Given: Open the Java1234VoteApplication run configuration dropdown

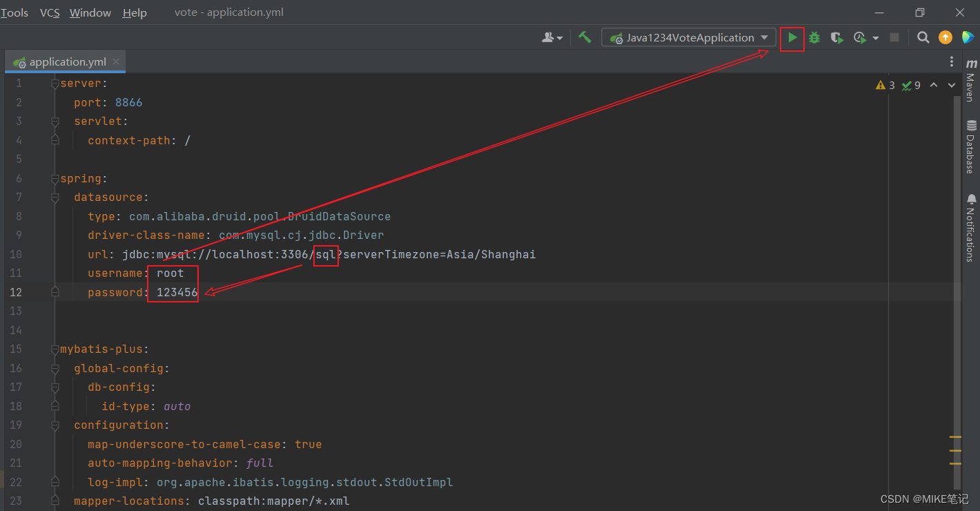Looking at the screenshot, I should [x=688, y=37].
